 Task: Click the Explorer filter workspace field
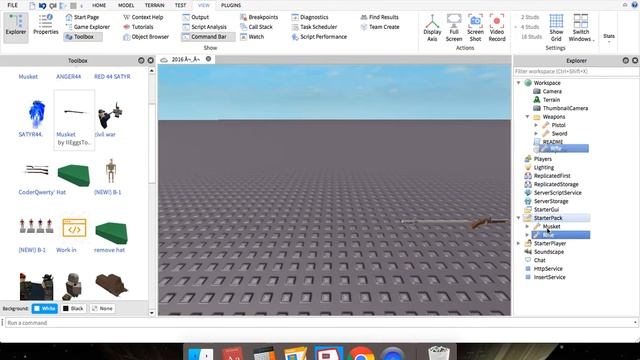pos(576,71)
